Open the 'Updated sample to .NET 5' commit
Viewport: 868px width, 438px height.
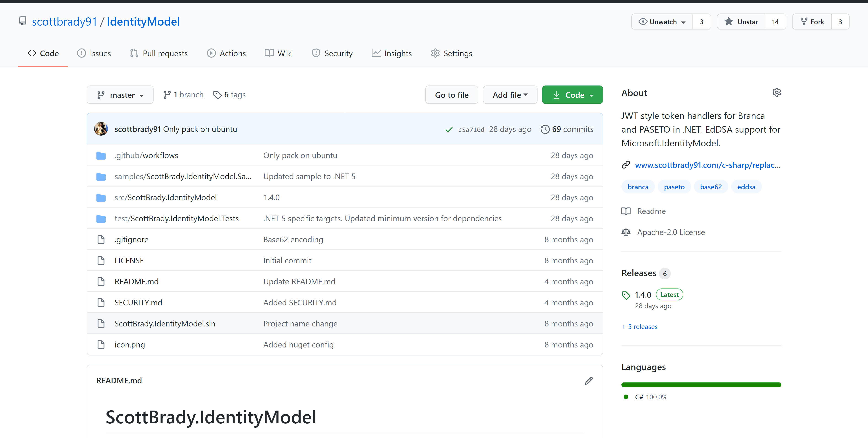[x=309, y=176]
